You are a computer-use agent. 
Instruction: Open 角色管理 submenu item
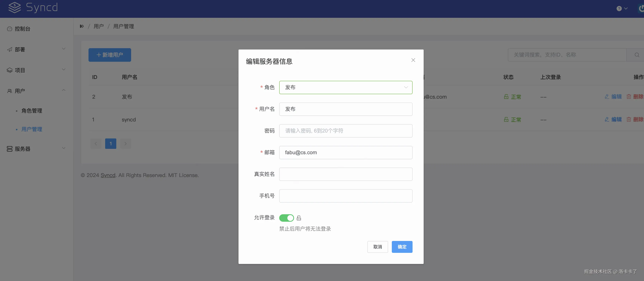(32, 111)
